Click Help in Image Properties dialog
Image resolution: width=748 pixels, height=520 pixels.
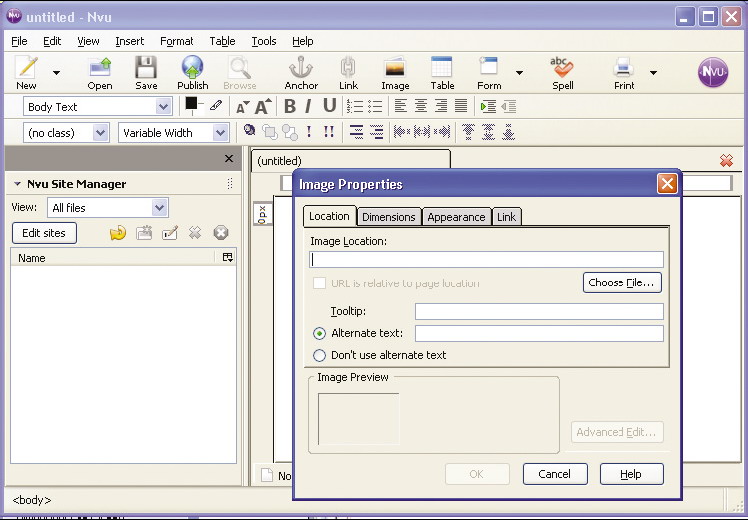point(631,474)
